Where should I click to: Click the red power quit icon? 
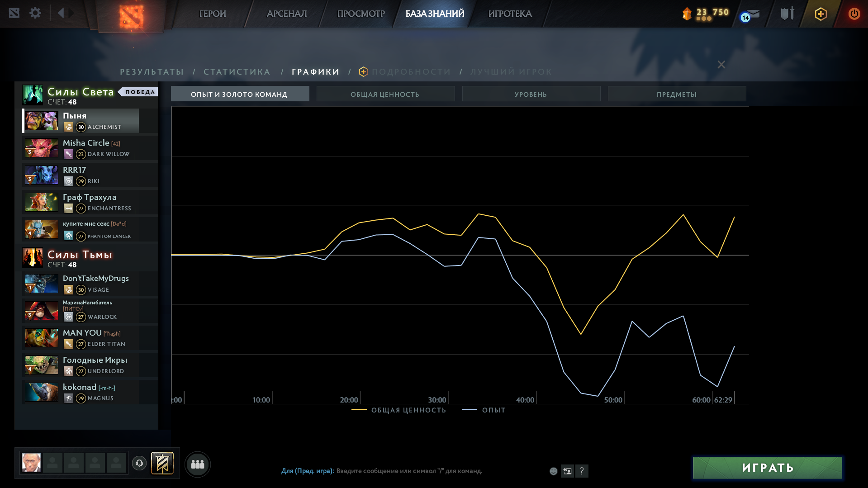(854, 14)
